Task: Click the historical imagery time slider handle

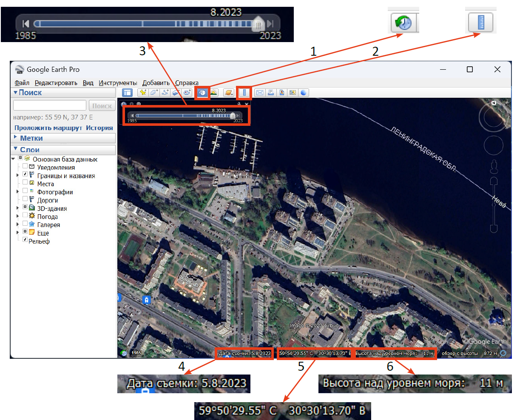Action: [x=233, y=116]
